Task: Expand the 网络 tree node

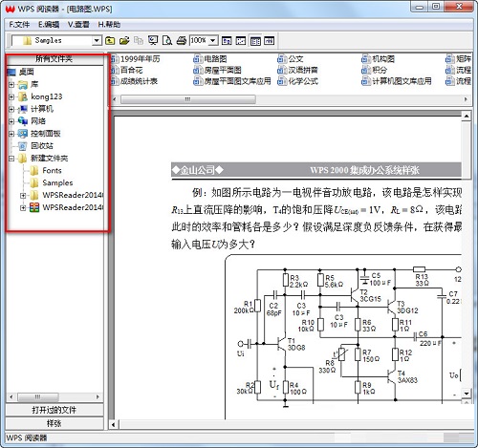Action: tap(11, 121)
